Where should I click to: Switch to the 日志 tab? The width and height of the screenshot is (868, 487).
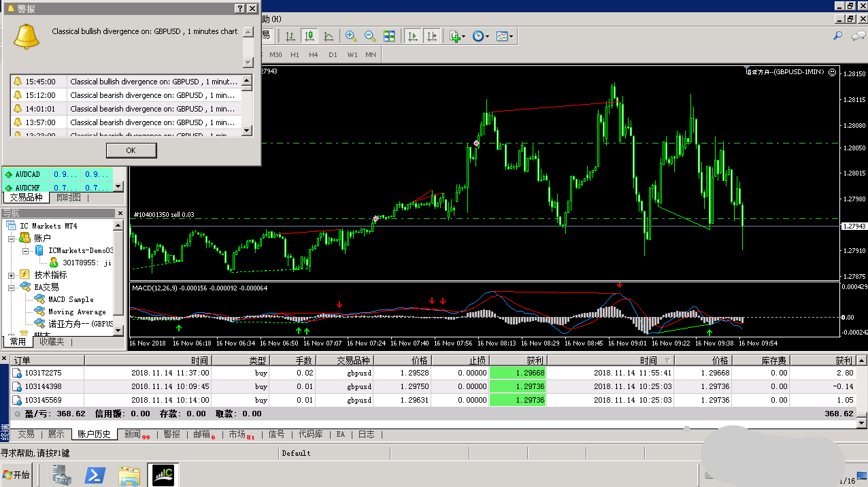click(366, 434)
